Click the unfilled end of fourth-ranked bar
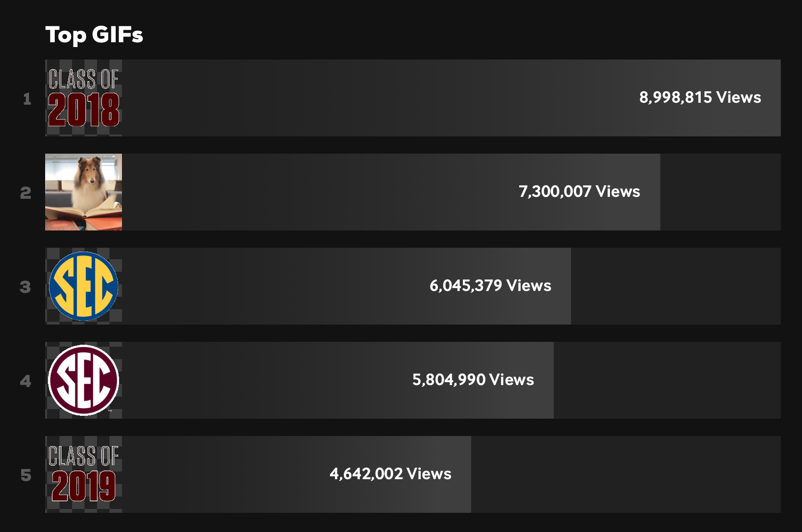 tap(667, 380)
